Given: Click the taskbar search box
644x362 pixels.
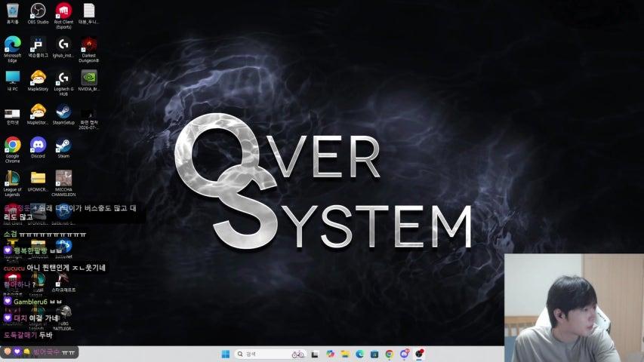Looking at the screenshot, I should tap(270, 354).
